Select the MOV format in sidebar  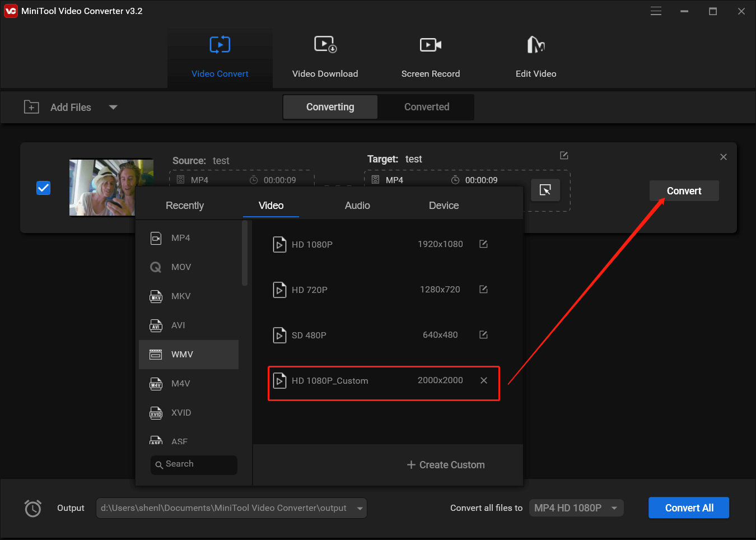181,267
